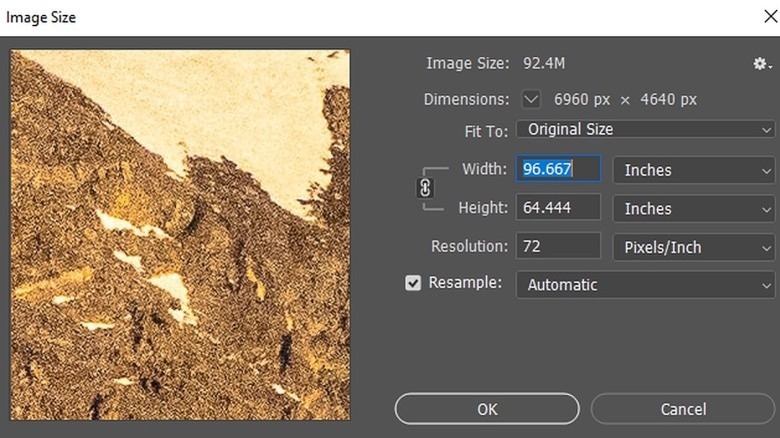Viewport: 780px width, 438px height.
Task: Expand the Fit To Original Size dropdown
Action: [x=646, y=129]
